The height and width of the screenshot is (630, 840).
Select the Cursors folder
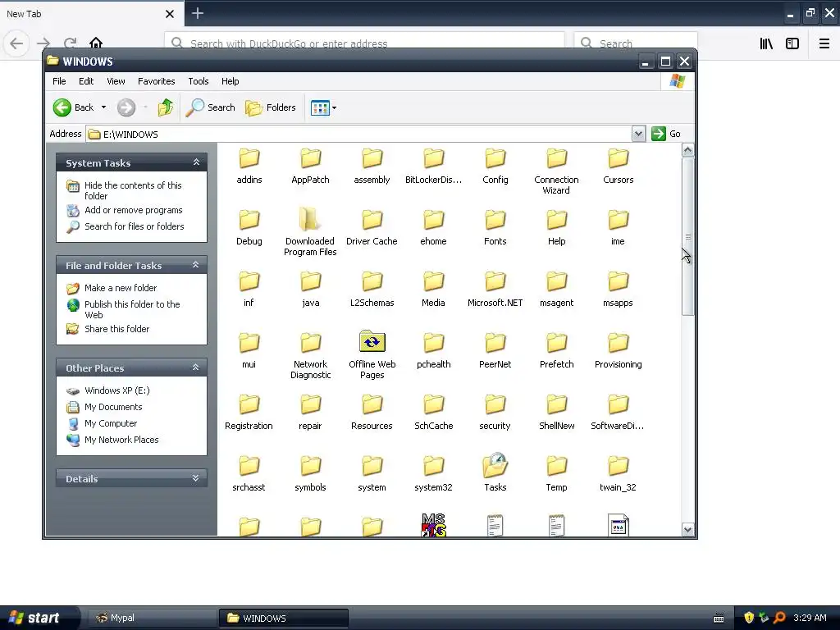618,166
